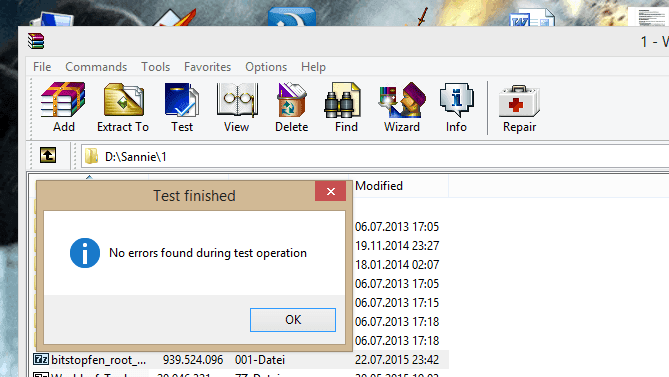669x377 pixels.
Task: Open the Commands menu
Action: [x=96, y=67]
